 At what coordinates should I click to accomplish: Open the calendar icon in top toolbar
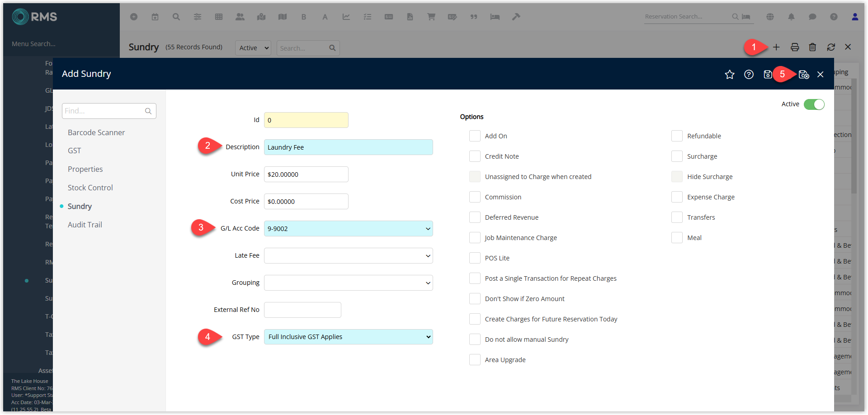(x=155, y=17)
